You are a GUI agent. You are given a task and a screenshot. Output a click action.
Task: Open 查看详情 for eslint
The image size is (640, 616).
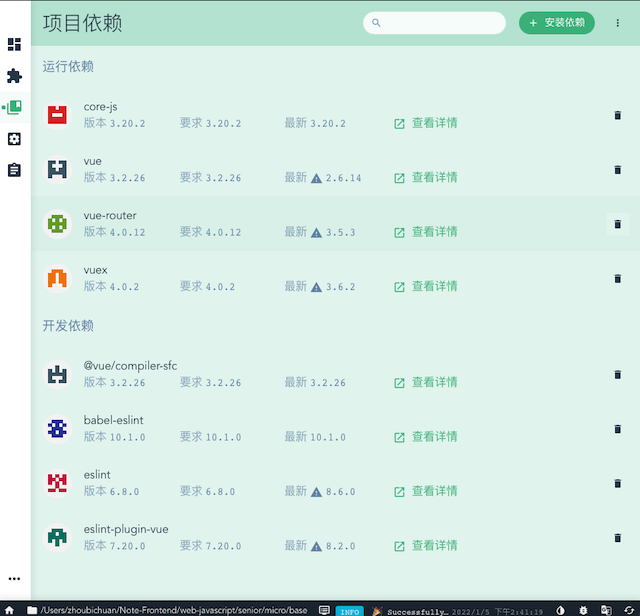pos(426,491)
